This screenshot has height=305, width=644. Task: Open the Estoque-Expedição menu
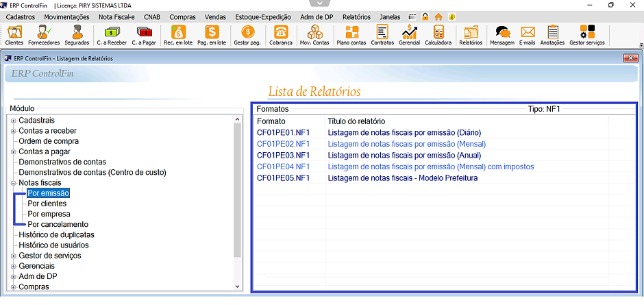coord(263,17)
